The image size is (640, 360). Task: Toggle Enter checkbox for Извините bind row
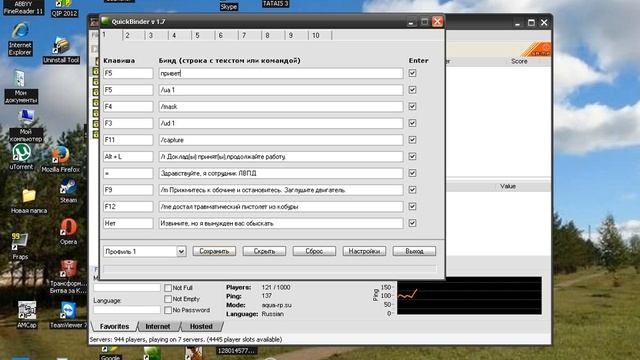412,223
